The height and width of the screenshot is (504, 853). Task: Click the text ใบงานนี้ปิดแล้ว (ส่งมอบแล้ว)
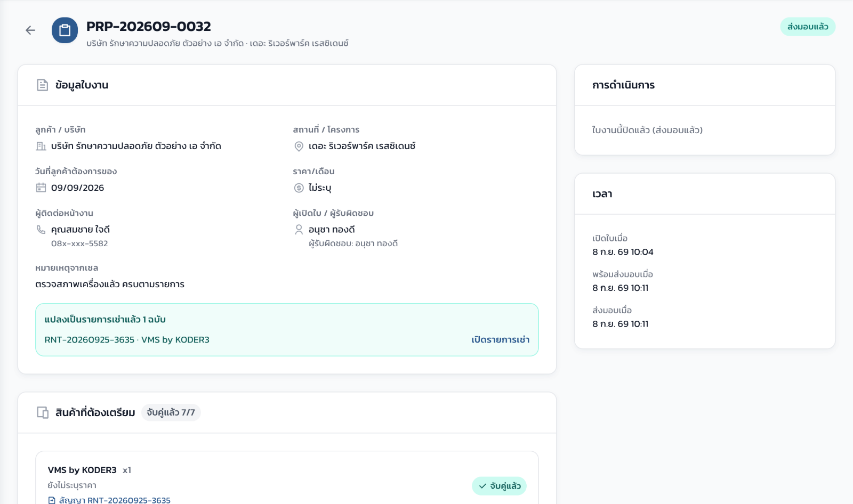tap(647, 130)
